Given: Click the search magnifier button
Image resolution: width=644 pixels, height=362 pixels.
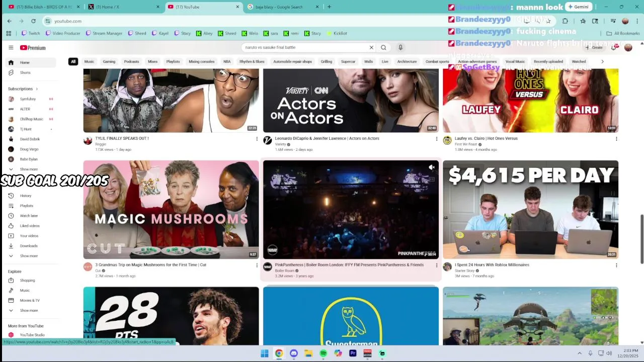Looking at the screenshot, I should (383, 47).
